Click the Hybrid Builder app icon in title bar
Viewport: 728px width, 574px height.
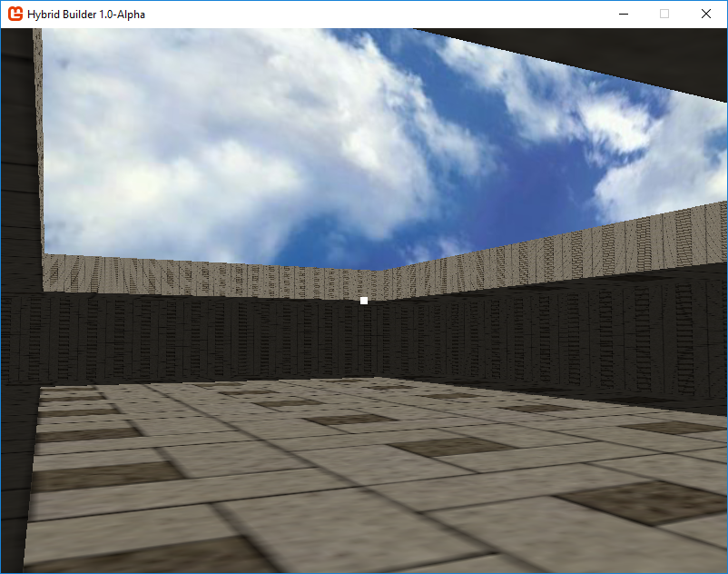pos(15,14)
